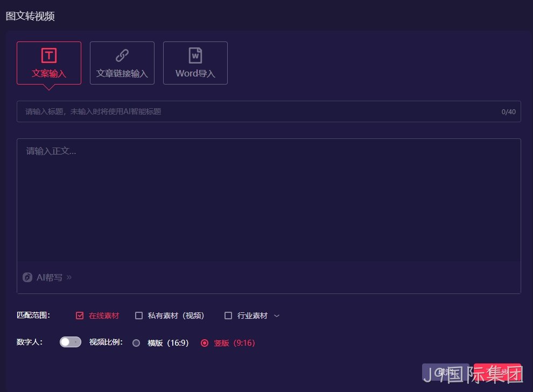Screen dimensions: 533x392
Task: Enable the 行业素材 checkbox
Action: point(228,316)
